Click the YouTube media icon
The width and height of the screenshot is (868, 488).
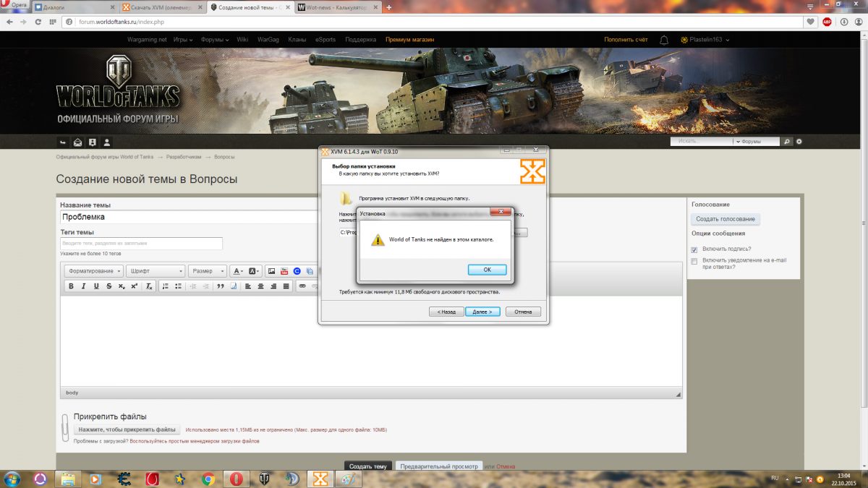(284, 271)
